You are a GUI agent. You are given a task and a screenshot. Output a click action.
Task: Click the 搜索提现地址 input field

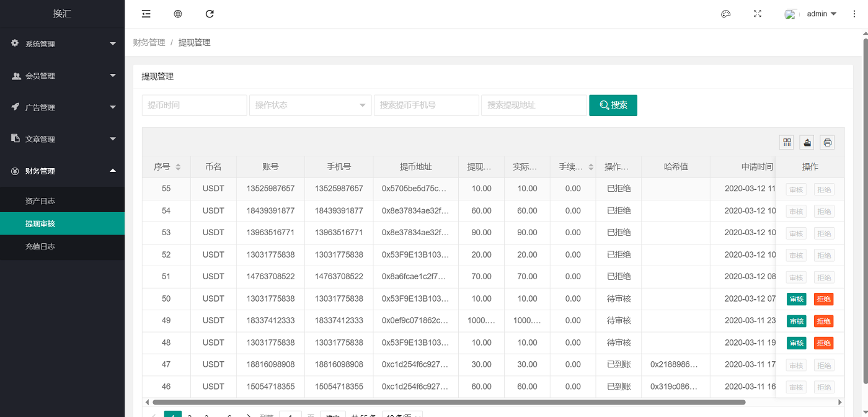[x=533, y=105]
